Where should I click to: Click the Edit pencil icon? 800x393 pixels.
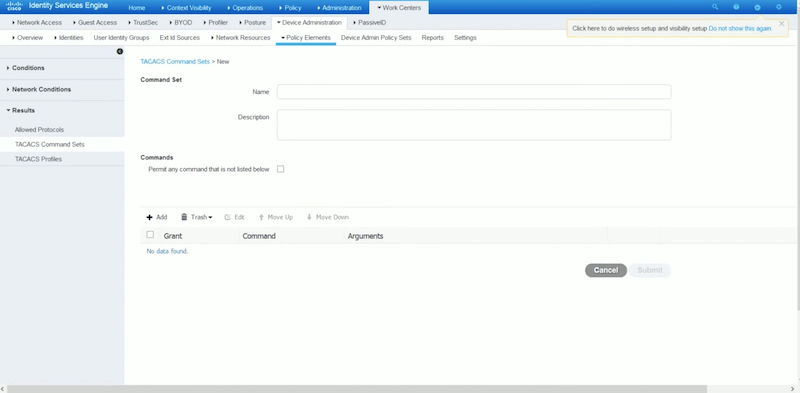[228, 217]
